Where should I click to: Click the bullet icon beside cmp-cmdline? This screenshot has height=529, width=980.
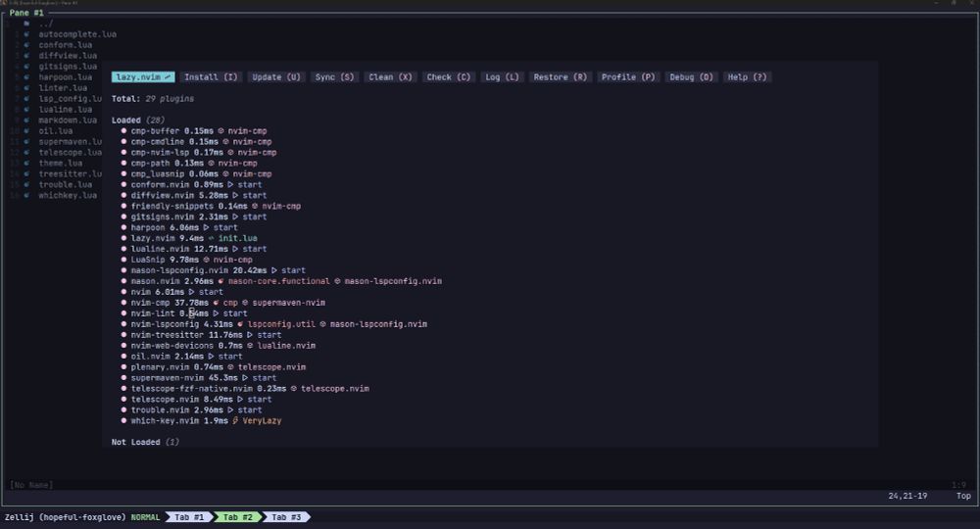123,142
